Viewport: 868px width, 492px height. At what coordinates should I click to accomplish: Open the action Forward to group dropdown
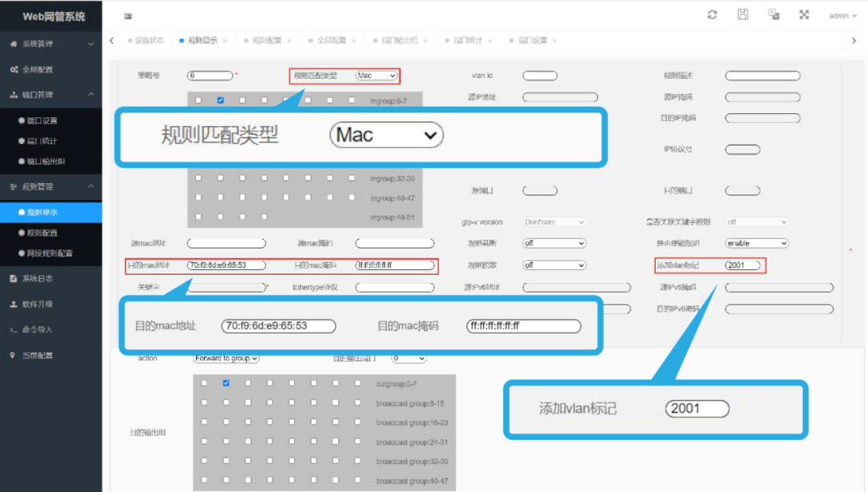[225, 359]
